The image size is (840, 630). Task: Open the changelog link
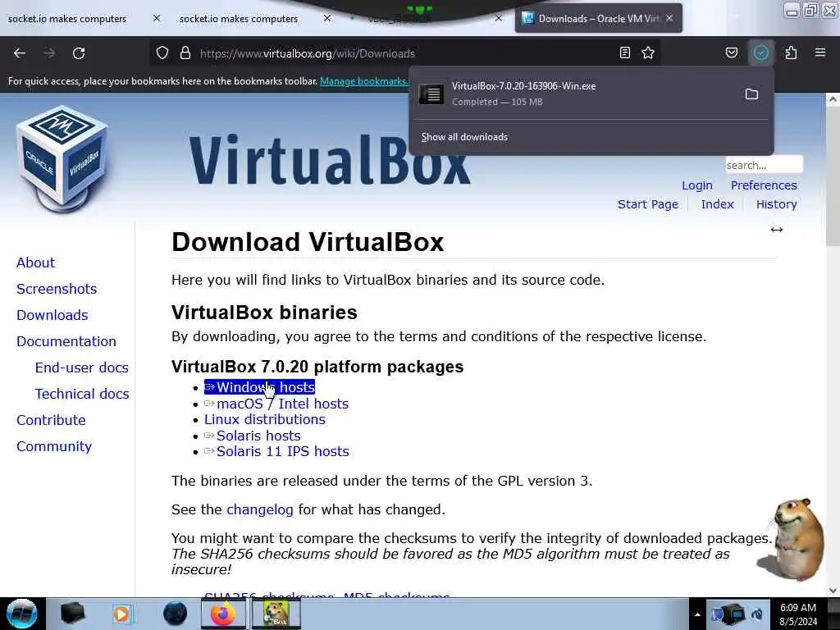[x=260, y=509]
